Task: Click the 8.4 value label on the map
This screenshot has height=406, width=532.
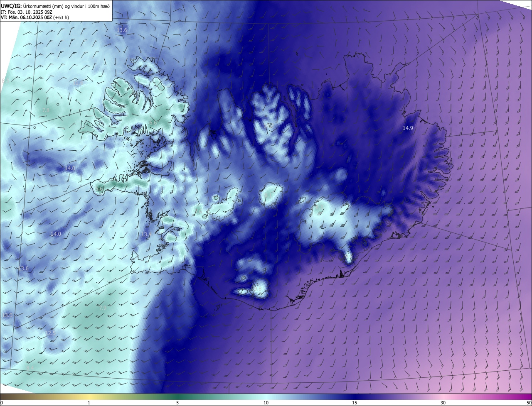Action: point(30,368)
